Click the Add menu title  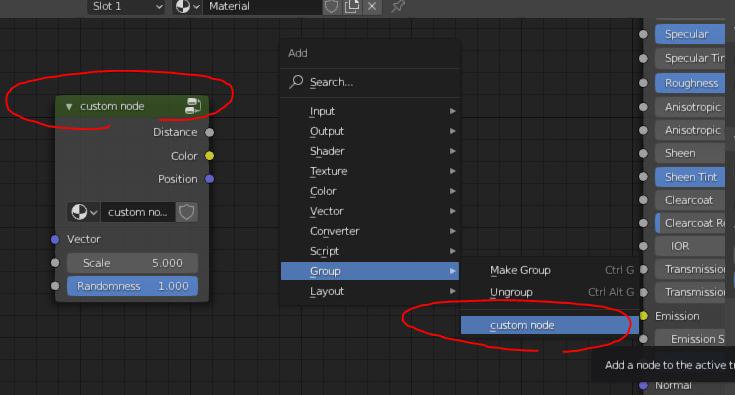coord(298,53)
